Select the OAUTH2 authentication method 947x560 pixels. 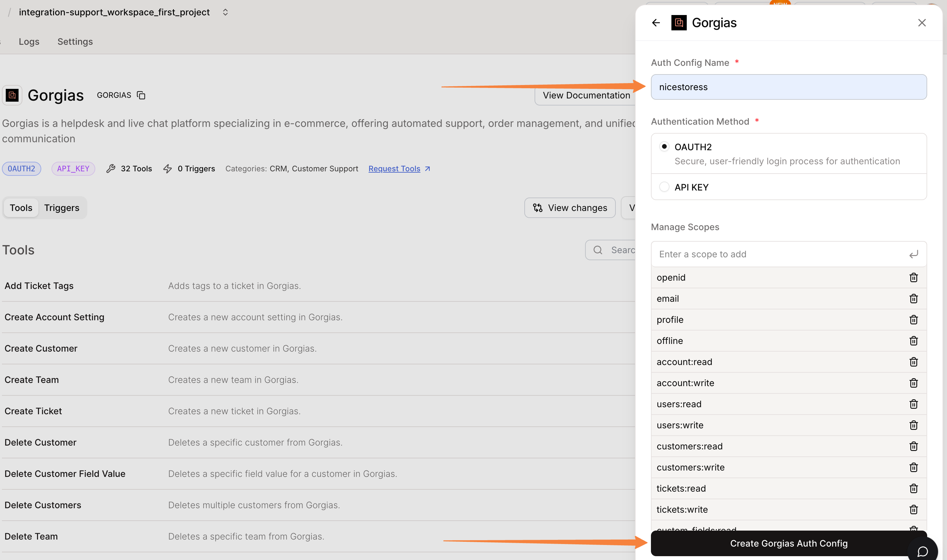[x=664, y=146]
